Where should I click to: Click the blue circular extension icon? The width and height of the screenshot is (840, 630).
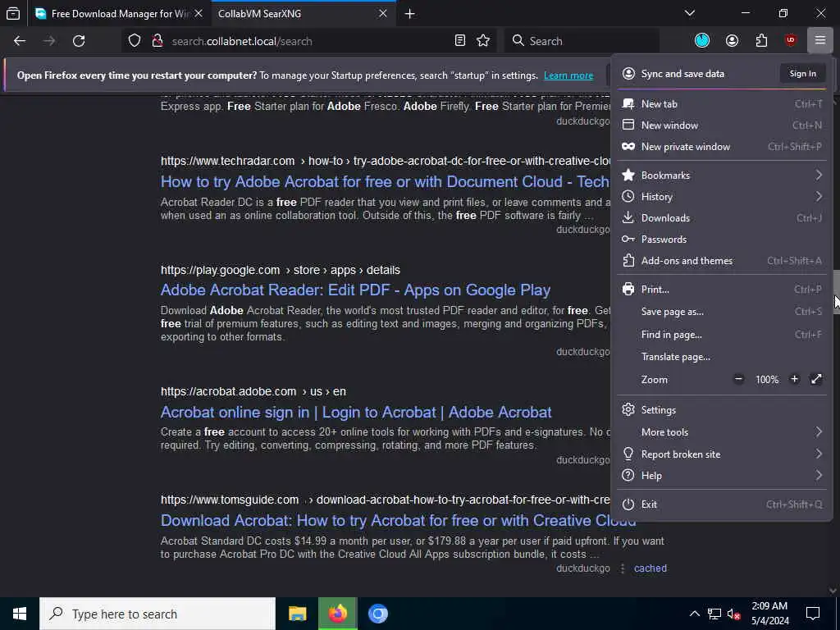702,41
